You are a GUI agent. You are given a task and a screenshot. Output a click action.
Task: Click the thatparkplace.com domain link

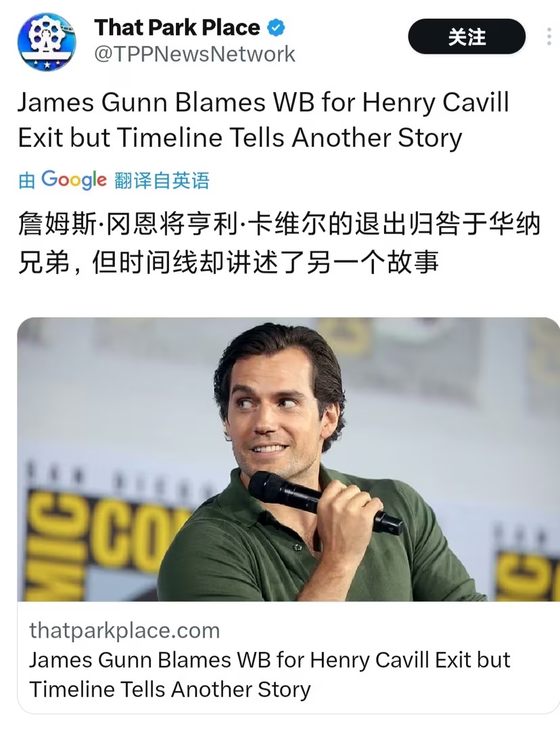coord(124,630)
